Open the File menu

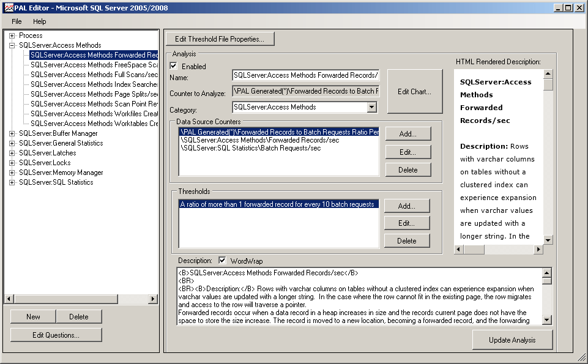pyautogui.click(x=17, y=21)
